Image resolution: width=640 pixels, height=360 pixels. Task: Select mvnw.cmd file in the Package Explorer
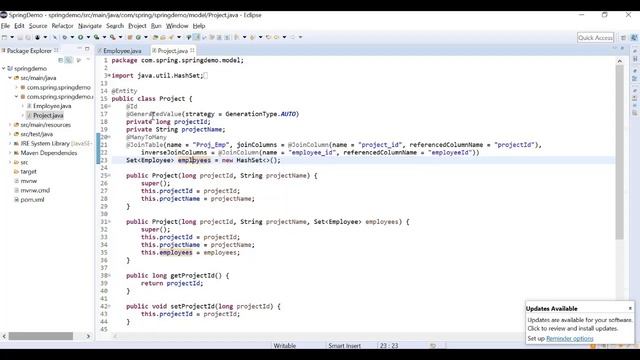pyautogui.click(x=35, y=190)
